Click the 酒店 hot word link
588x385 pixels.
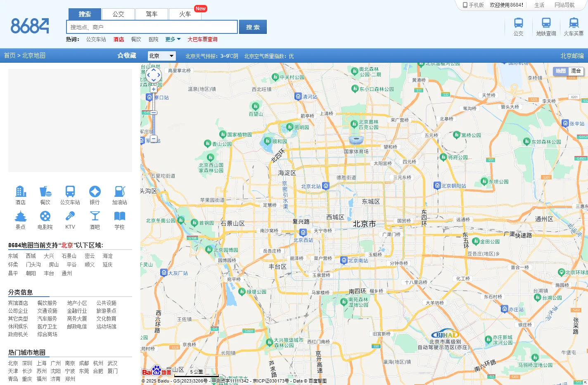[x=119, y=39]
